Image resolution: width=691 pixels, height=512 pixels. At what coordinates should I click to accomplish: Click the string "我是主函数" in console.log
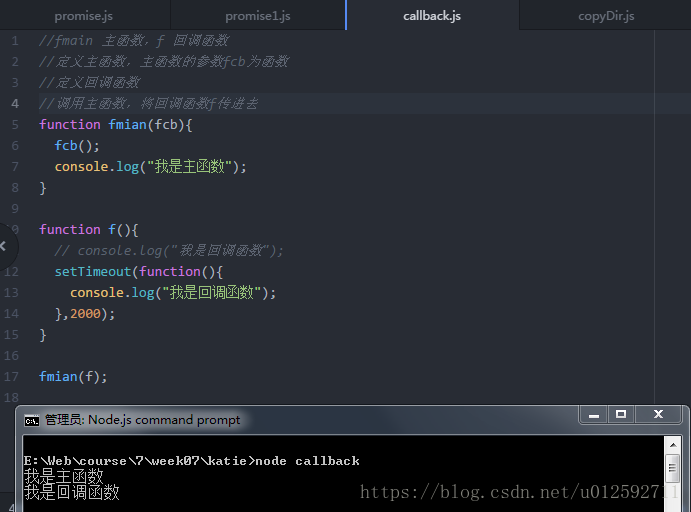click(189, 167)
